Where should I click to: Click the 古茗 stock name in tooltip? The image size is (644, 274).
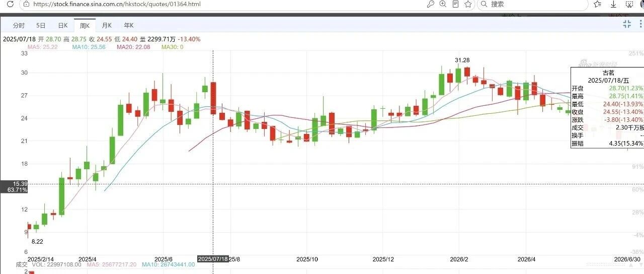tap(608, 73)
